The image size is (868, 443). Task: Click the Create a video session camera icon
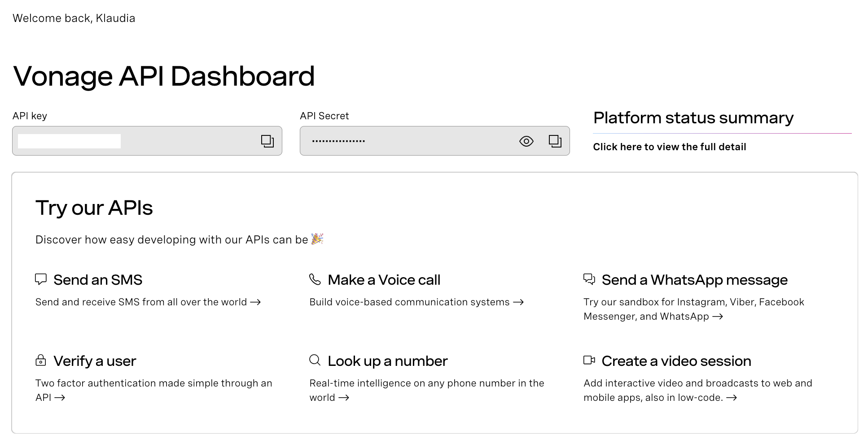[x=589, y=360]
